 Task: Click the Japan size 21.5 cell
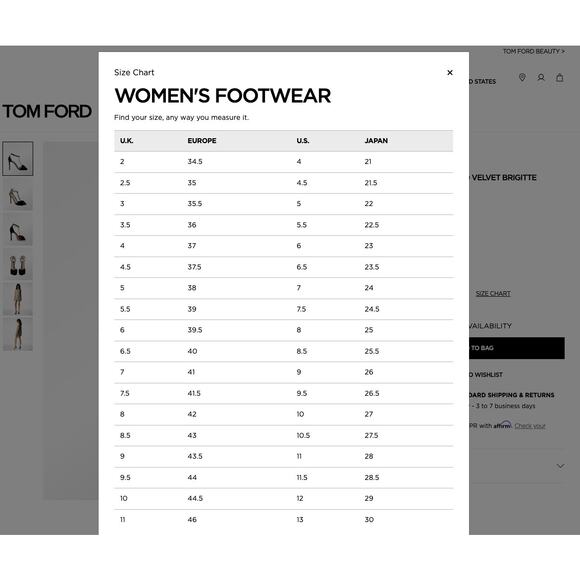(371, 183)
